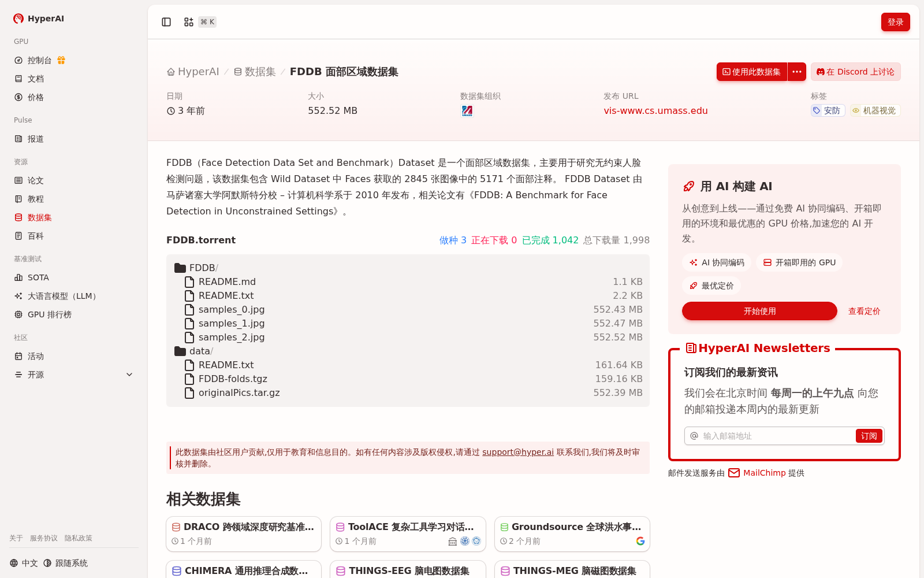Click the FDDB folder icon
The width and height of the screenshot is (924, 578).
pos(180,268)
